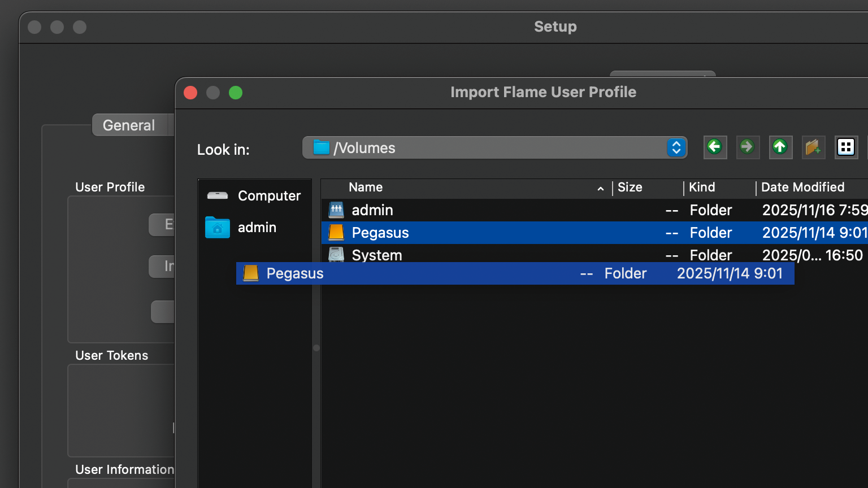Screen dimensions: 868x488
Task: Sort files by Size column header
Action: tap(630, 188)
